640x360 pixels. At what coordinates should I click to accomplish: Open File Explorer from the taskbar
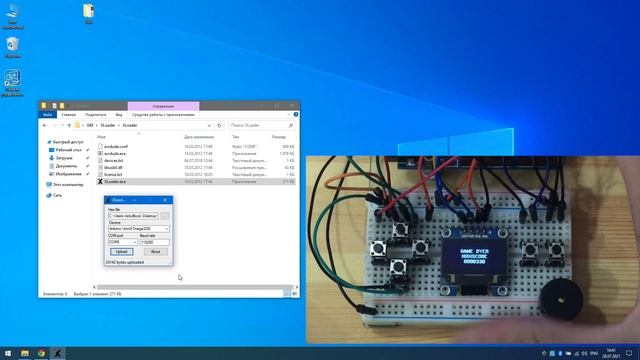pyautogui.click(x=25, y=353)
